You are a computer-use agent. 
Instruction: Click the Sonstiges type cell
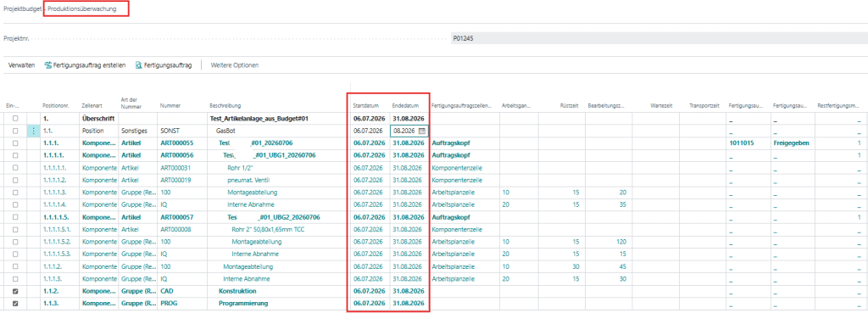(135, 131)
